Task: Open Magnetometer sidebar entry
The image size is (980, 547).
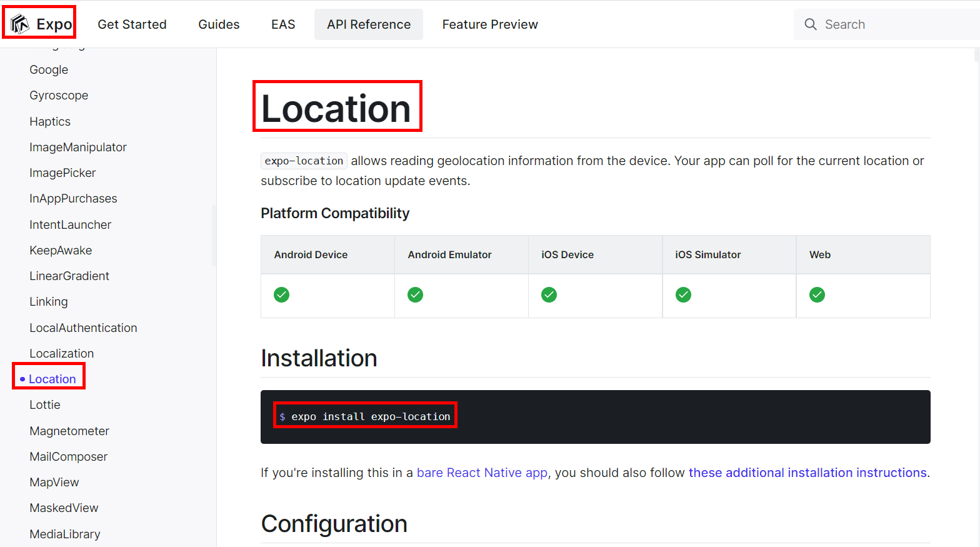Action: [x=69, y=431]
